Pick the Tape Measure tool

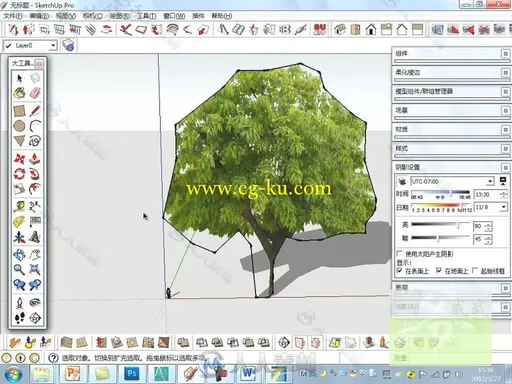[x=19, y=206]
